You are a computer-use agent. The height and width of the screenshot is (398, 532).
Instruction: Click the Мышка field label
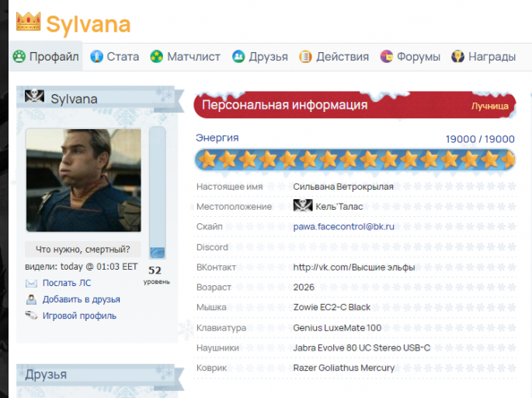point(211,307)
